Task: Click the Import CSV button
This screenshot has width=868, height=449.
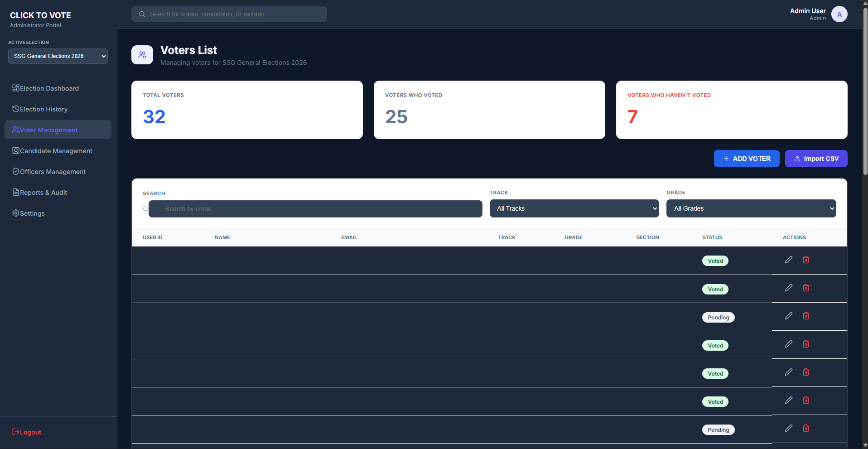Action: (816, 159)
